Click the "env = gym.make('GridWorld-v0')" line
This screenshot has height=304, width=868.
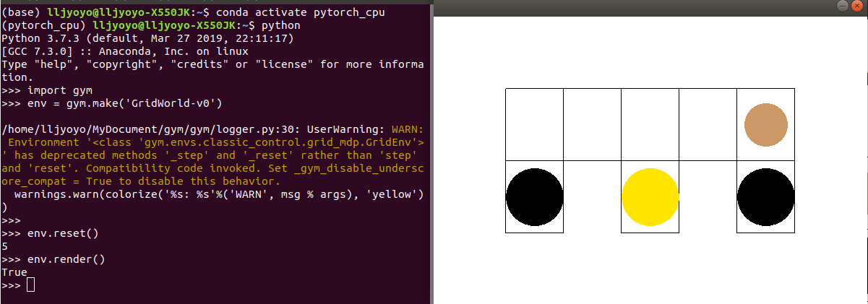(111, 103)
